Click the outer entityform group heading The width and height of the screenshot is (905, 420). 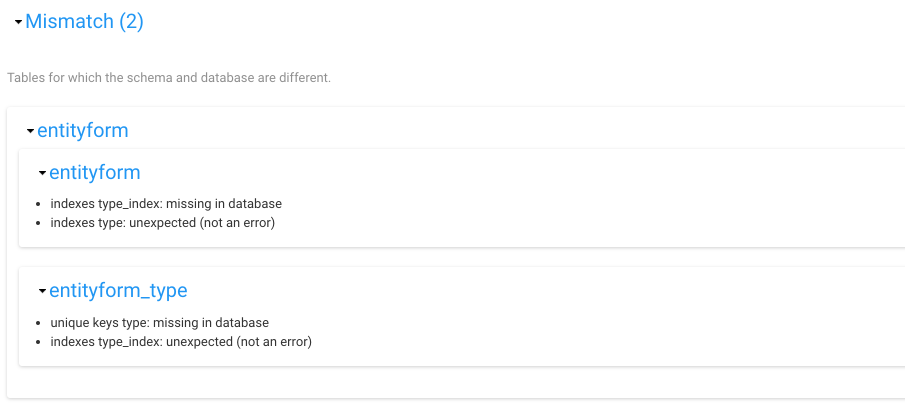83,130
